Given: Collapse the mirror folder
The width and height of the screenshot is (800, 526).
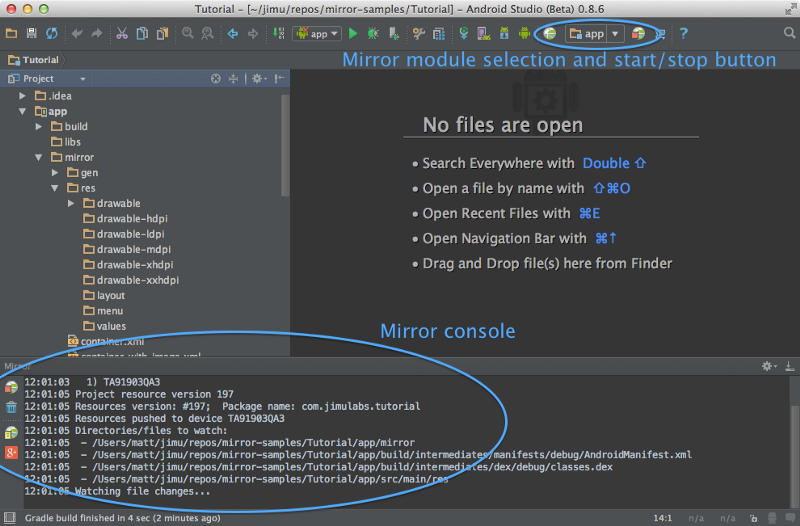Looking at the screenshot, I should tap(39, 158).
